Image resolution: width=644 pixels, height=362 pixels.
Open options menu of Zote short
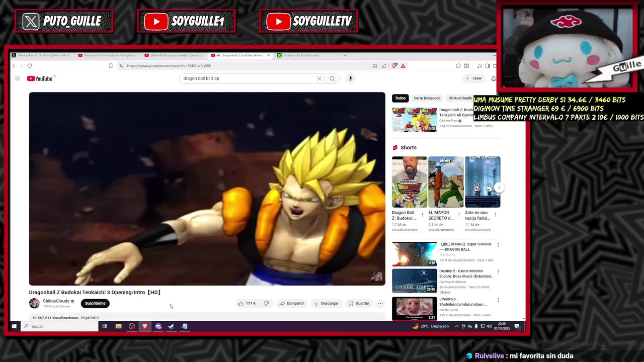495,215
